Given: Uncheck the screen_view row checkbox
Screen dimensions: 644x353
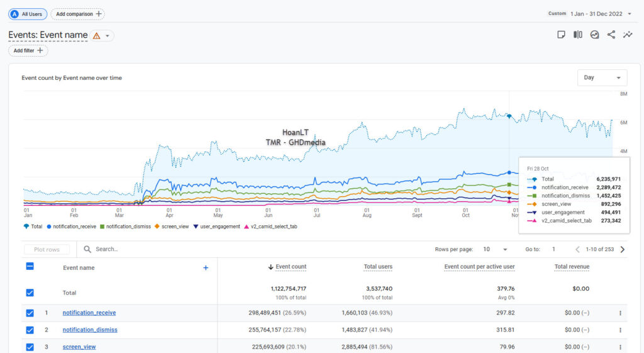Looking at the screenshot, I should coord(30,347).
